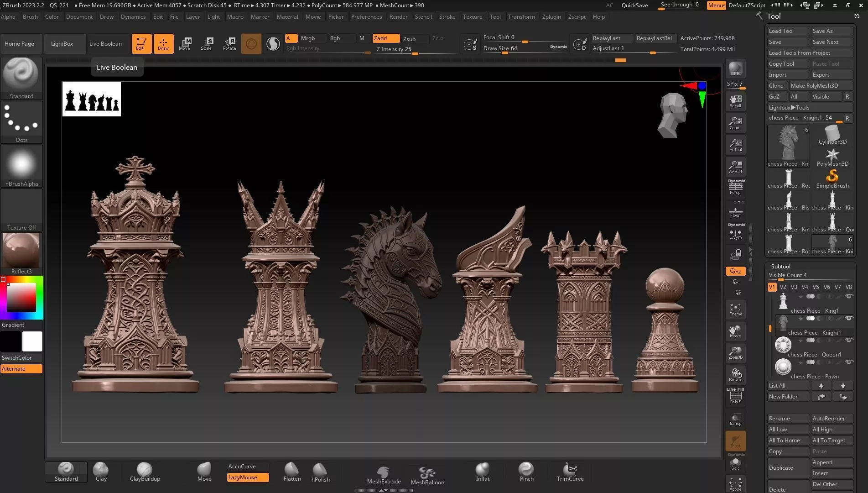Click QuickSave
The image size is (868, 493).
pyautogui.click(x=634, y=5)
